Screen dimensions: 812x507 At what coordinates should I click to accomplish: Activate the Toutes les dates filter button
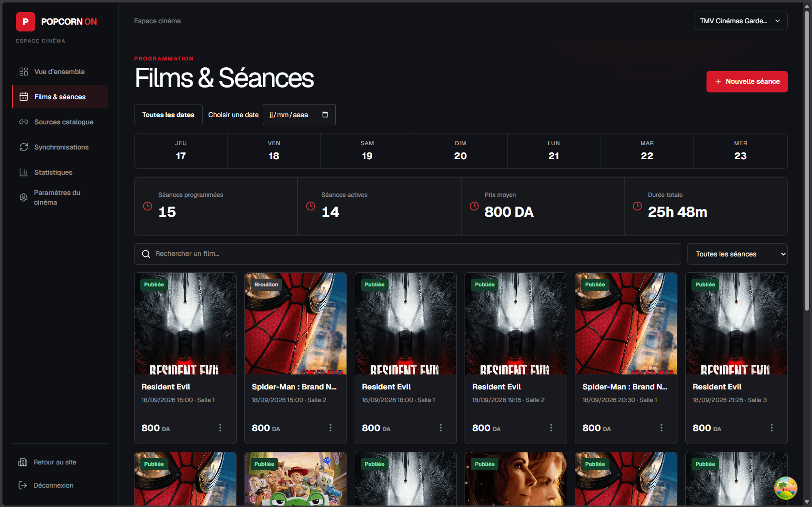pos(168,115)
